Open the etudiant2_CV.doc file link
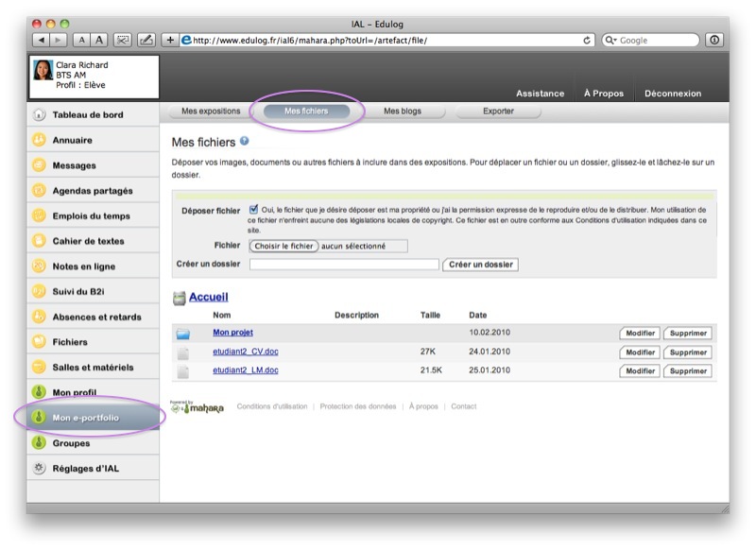This screenshot has height=550, width=756. point(245,352)
